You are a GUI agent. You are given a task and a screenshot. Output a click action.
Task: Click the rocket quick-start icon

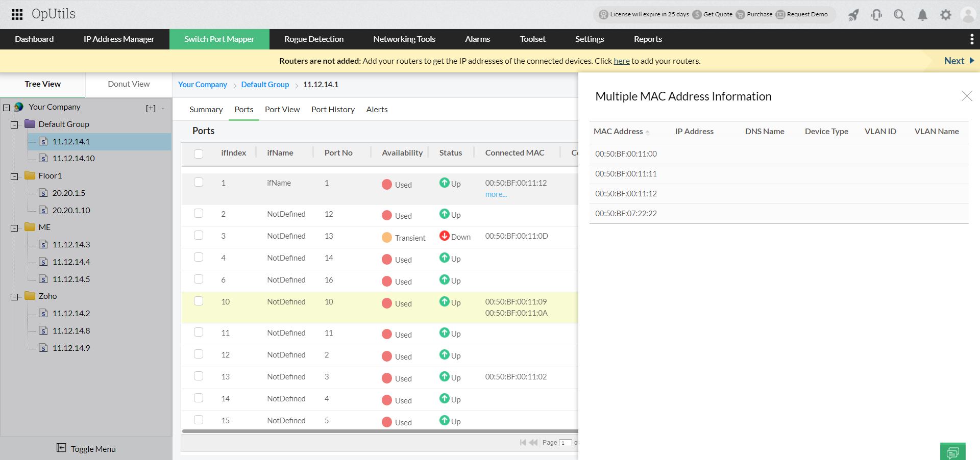[x=853, y=15]
